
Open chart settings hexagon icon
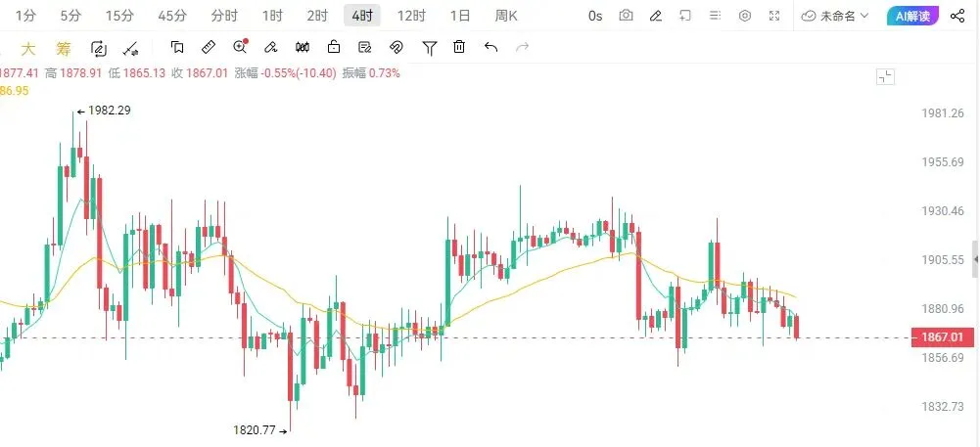pos(745,16)
